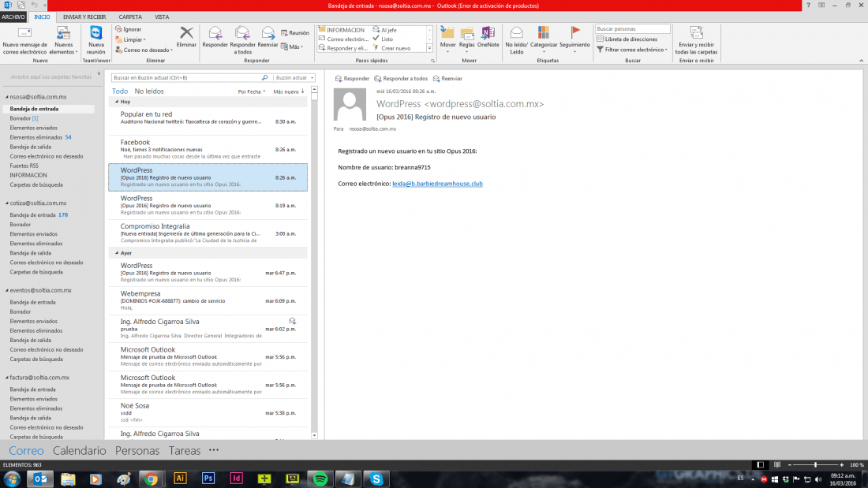The image size is (868, 488).
Task: Open the Reglas menu
Action: click(466, 40)
